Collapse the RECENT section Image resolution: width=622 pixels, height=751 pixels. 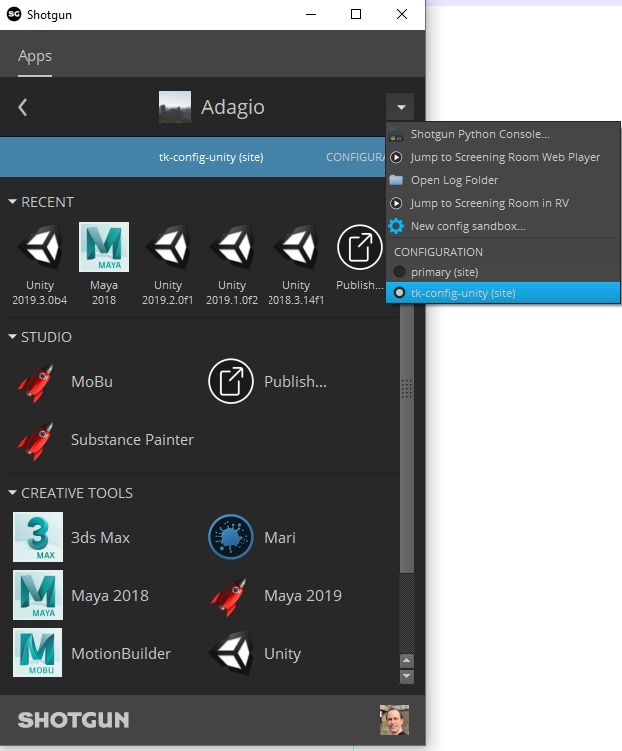(12, 202)
